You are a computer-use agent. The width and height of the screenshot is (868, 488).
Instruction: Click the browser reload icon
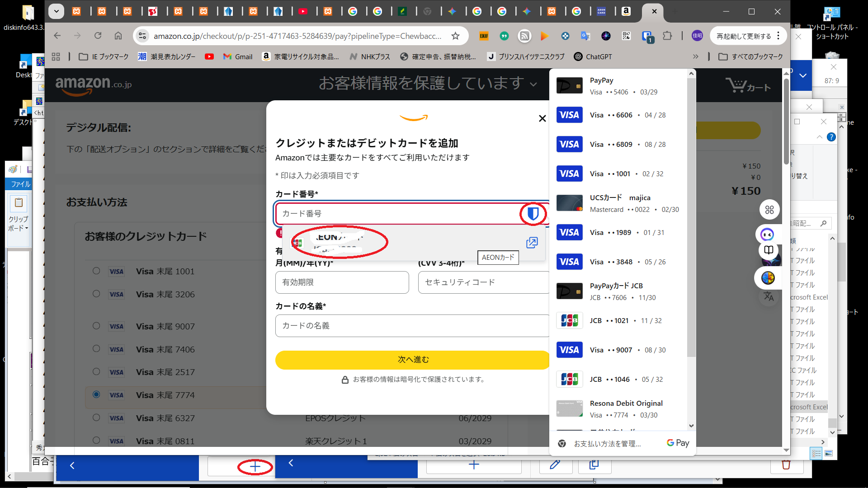(x=98, y=36)
